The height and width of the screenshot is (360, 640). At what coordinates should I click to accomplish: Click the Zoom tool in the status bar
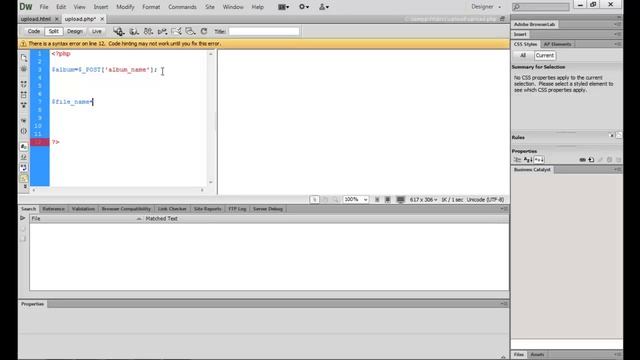[335, 200]
